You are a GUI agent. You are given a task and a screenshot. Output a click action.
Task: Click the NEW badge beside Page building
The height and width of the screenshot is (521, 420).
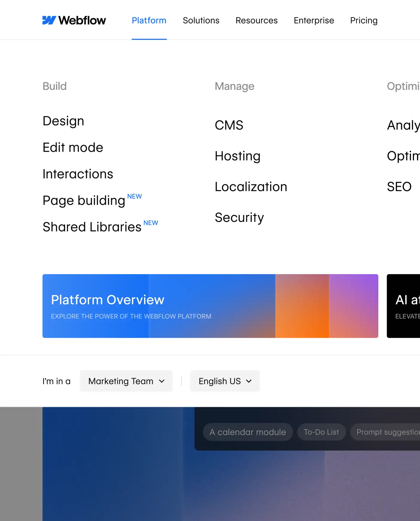tap(135, 196)
